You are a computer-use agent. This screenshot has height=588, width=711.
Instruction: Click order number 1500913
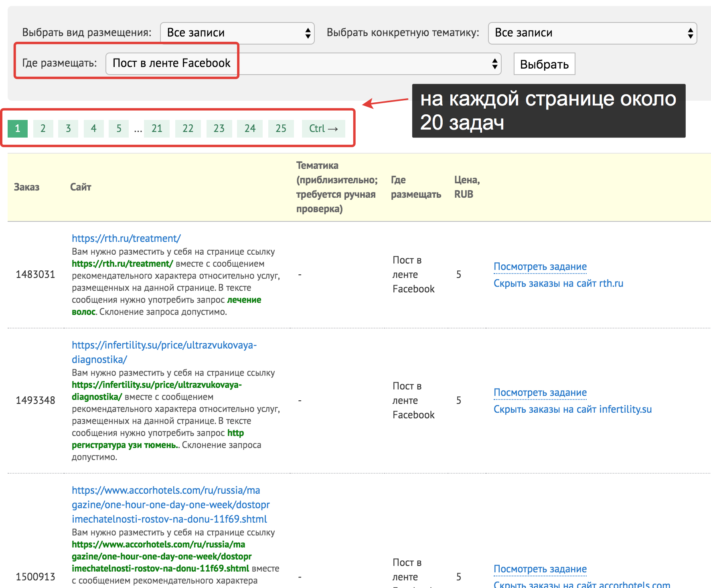point(35,577)
